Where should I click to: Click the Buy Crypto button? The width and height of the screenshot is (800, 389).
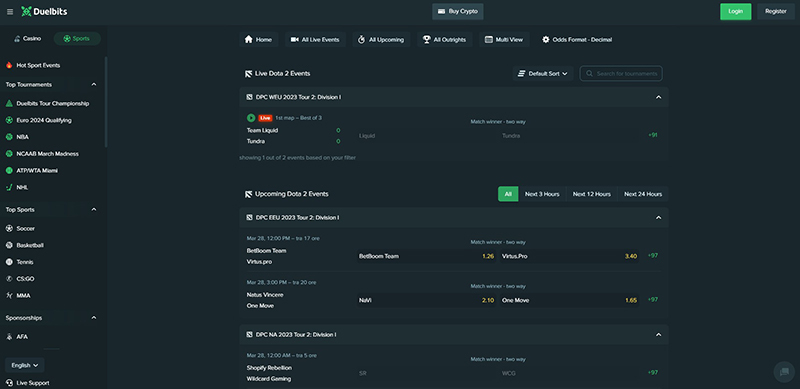458,11
